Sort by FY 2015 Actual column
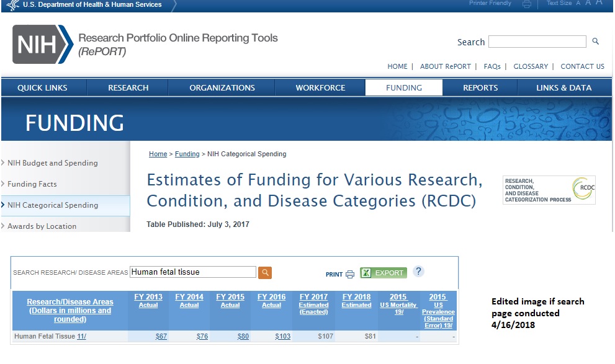 [230, 301]
